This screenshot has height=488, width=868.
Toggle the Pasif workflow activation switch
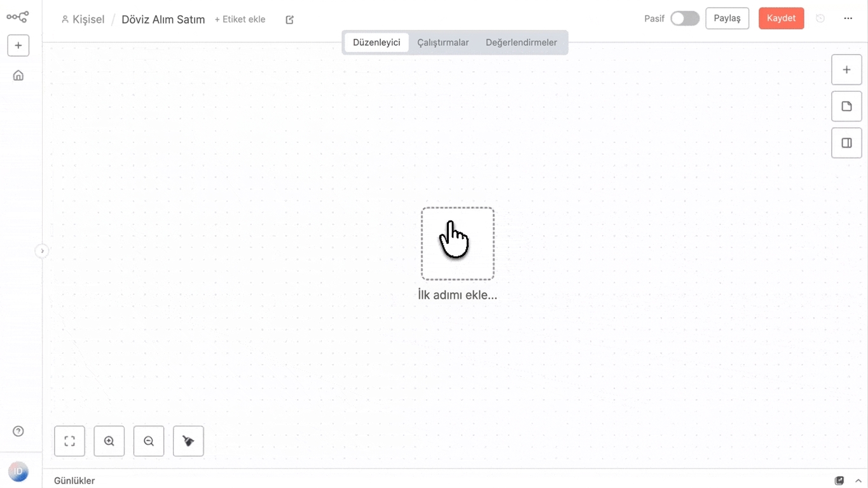pos(685,18)
